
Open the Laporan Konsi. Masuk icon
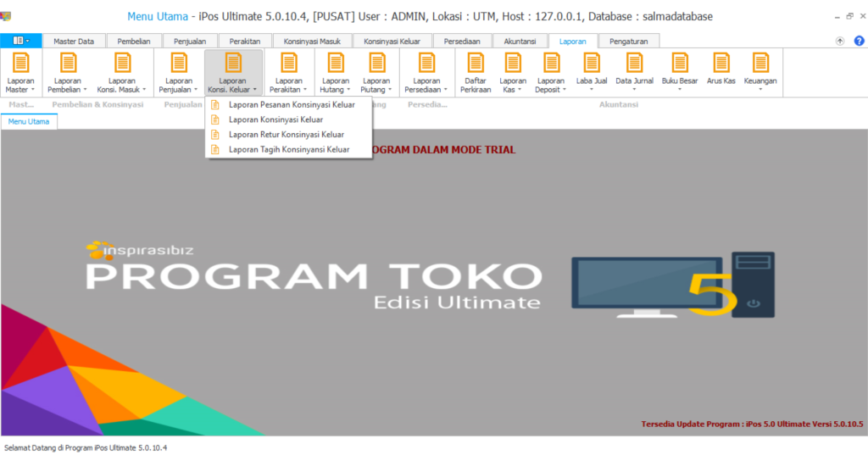pos(122,64)
